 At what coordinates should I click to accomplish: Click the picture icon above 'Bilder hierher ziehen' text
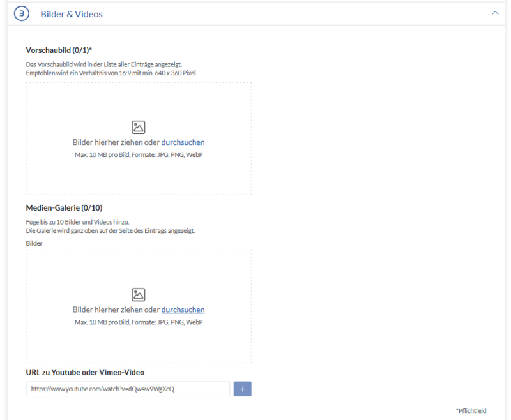click(139, 127)
